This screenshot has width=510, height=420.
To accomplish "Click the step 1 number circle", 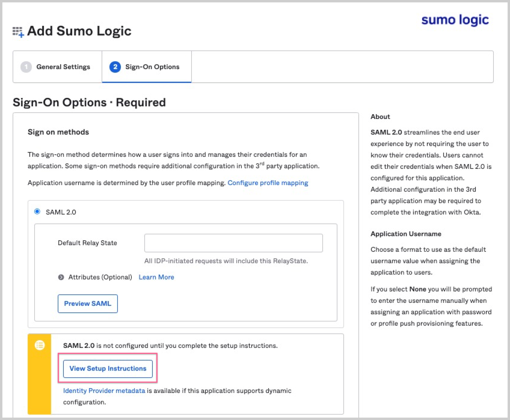I will (x=26, y=67).
